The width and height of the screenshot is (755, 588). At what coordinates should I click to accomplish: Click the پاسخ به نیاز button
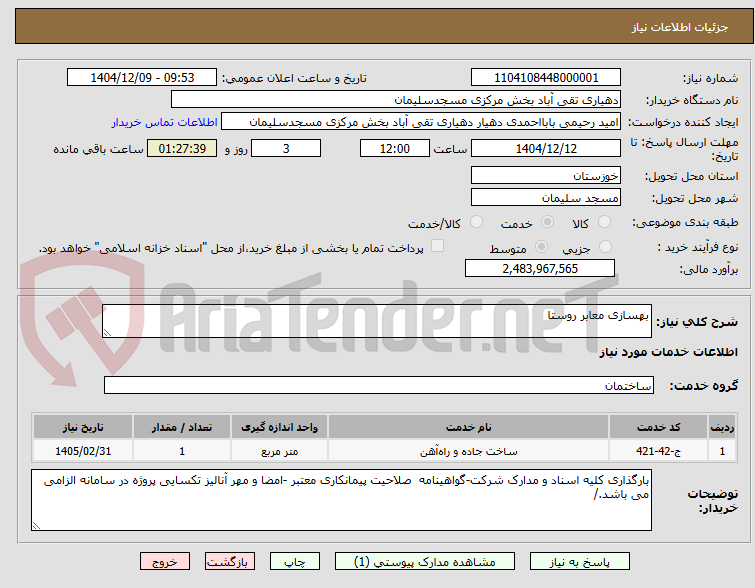click(579, 562)
